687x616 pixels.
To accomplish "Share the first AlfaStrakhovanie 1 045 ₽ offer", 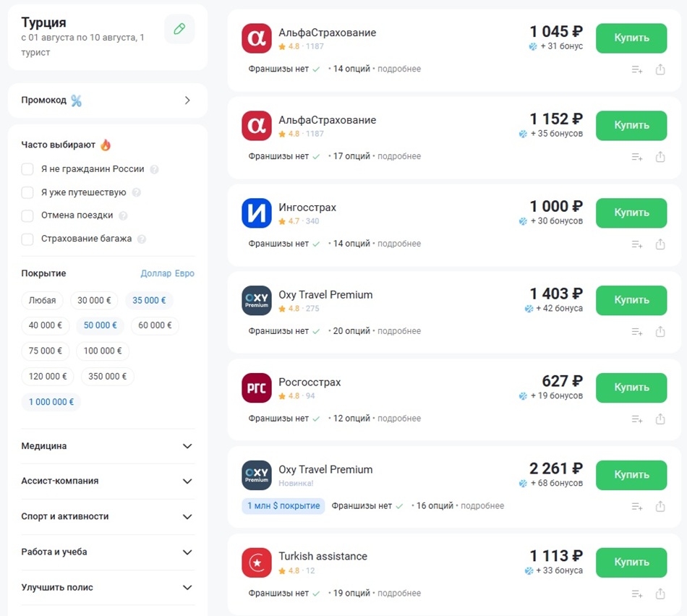I will point(660,69).
